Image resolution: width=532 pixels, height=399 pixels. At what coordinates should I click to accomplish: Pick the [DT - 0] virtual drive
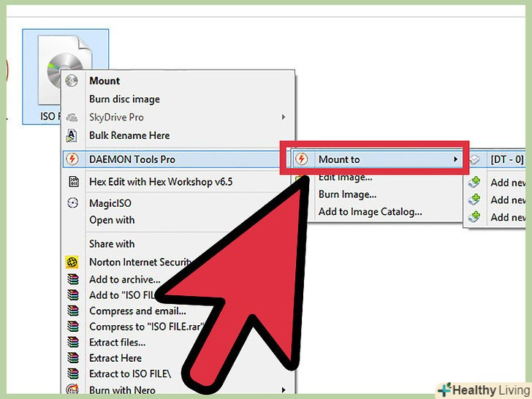pyautogui.click(x=507, y=159)
